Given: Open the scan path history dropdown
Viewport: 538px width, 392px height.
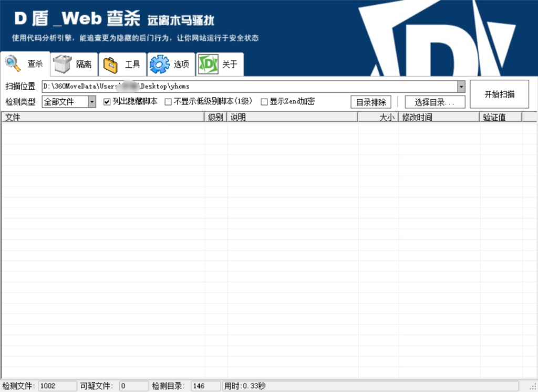Looking at the screenshot, I should (x=462, y=87).
